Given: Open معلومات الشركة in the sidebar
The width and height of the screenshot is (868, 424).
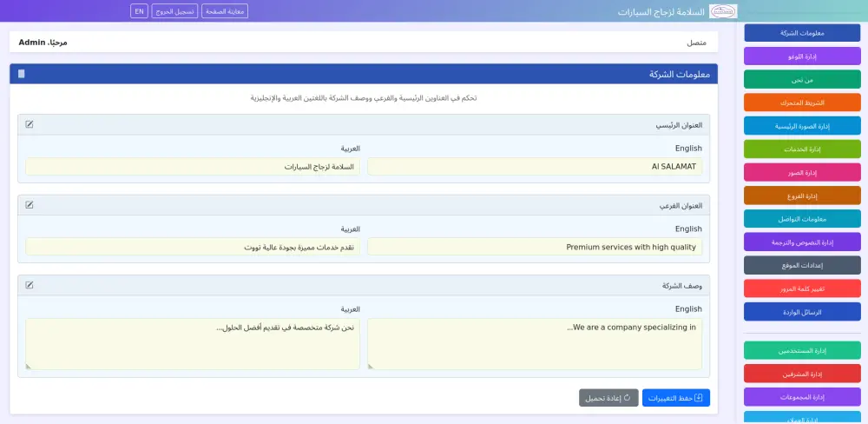Looking at the screenshot, I should click(x=802, y=33).
